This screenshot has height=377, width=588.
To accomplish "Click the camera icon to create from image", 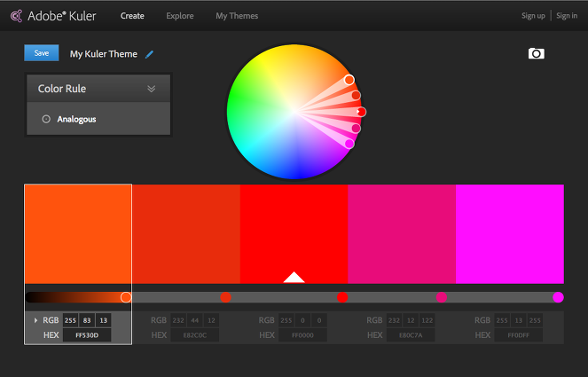I will tap(537, 53).
